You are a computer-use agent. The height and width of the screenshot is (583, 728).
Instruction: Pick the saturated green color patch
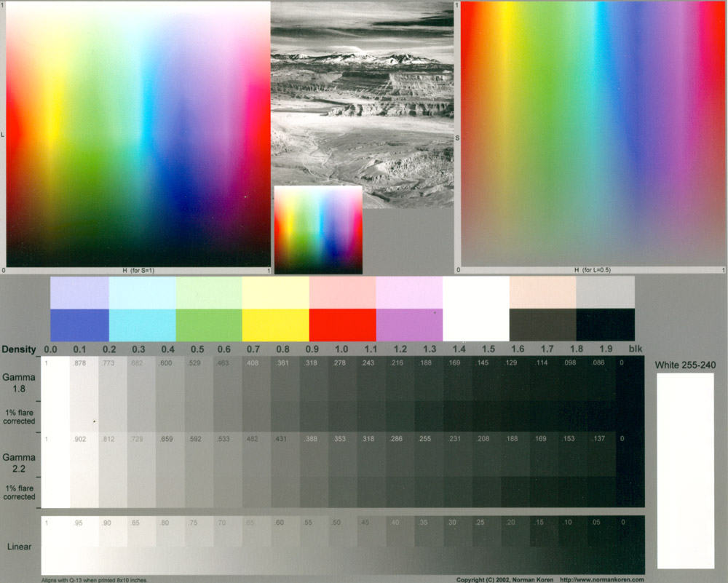pyautogui.click(x=209, y=325)
